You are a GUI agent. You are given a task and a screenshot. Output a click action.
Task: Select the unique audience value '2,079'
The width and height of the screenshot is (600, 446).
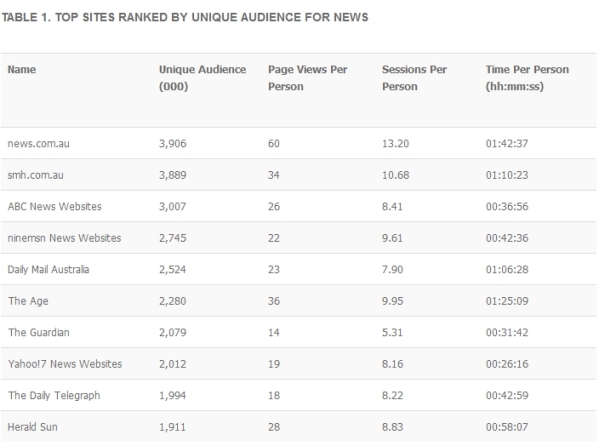tap(173, 332)
